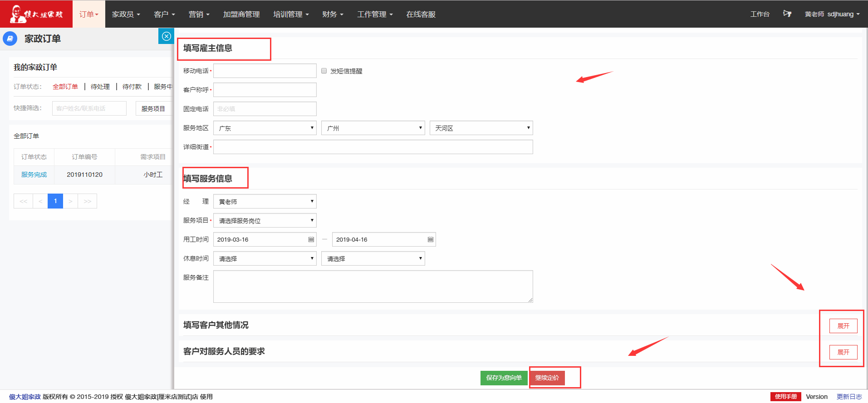Open the 俊大姐家政 footer link

point(25,397)
